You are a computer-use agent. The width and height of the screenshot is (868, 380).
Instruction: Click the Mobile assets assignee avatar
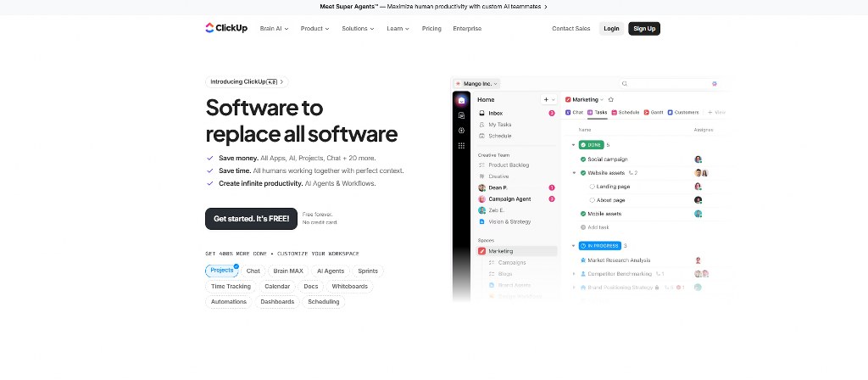tap(698, 214)
